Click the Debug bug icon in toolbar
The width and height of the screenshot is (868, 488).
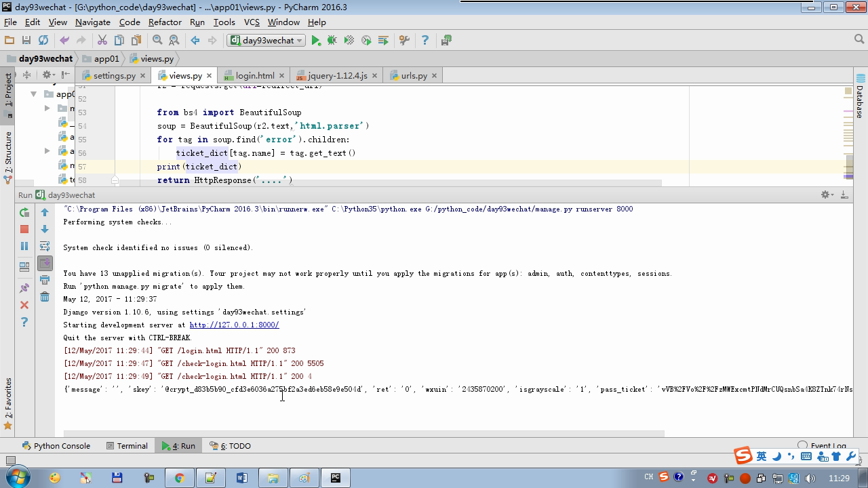tap(332, 41)
